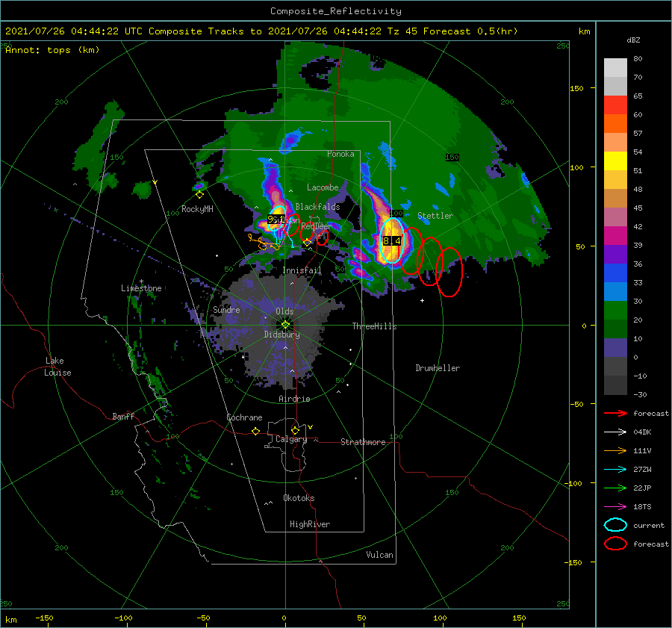
Task: Click the yellow diamond marker at Red Deer
Action: 307,243
